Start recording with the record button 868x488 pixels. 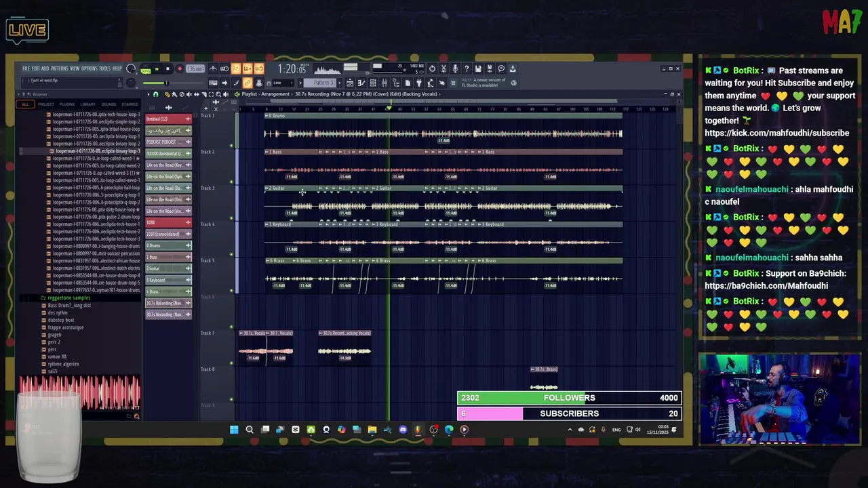[180, 68]
